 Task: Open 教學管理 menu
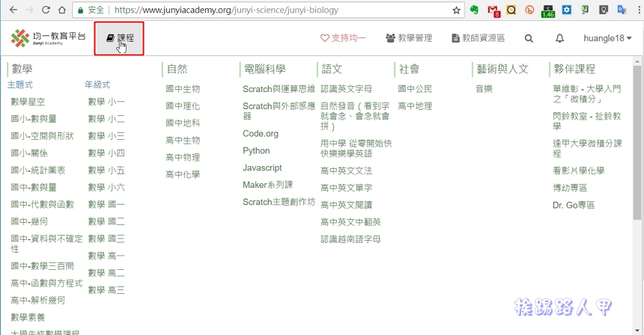409,38
